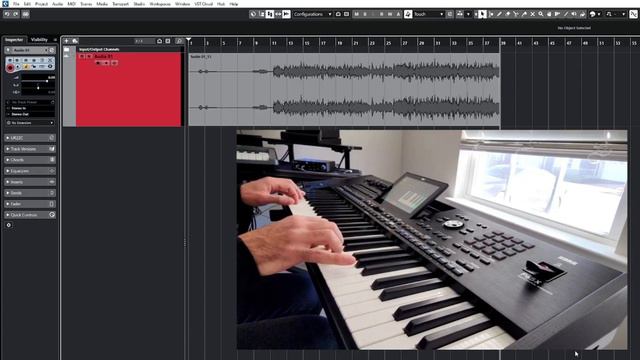Screen dimensions: 640x360
Task: Click the reload icon of No Track Preset
Action: [53, 102]
